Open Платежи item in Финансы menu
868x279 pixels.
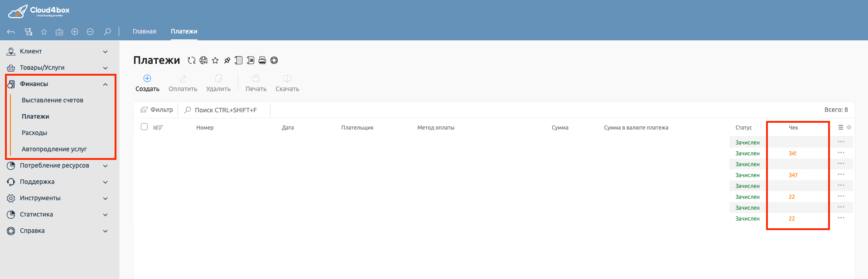pyautogui.click(x=35, y=117)
